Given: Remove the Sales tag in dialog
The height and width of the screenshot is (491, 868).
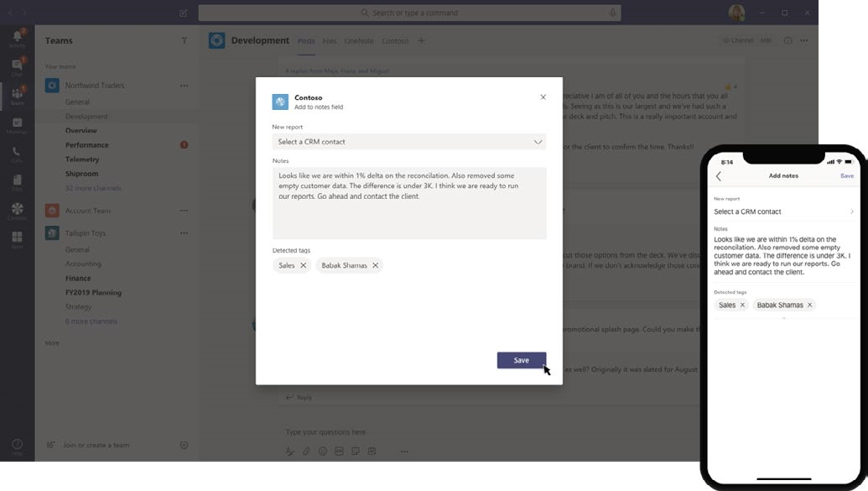Looking at the screenshot, I should pos(304,265).
